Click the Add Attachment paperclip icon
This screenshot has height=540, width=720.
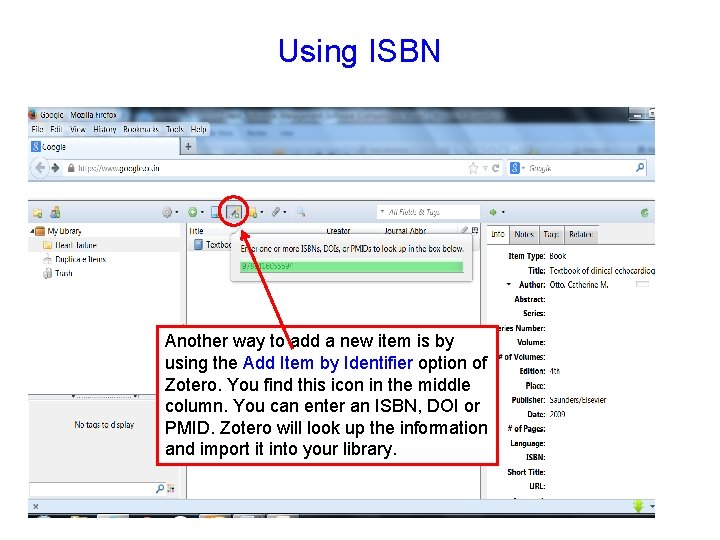(x=276, y=212)
